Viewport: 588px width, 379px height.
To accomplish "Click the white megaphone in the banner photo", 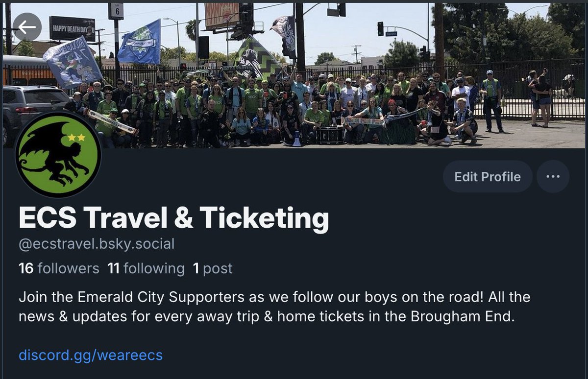I will pos(297,139).
